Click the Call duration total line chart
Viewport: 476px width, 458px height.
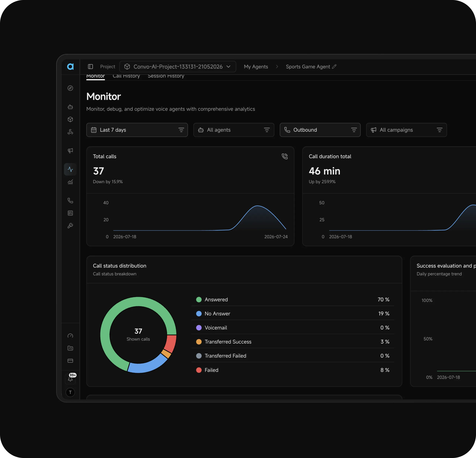click(402, 218)
